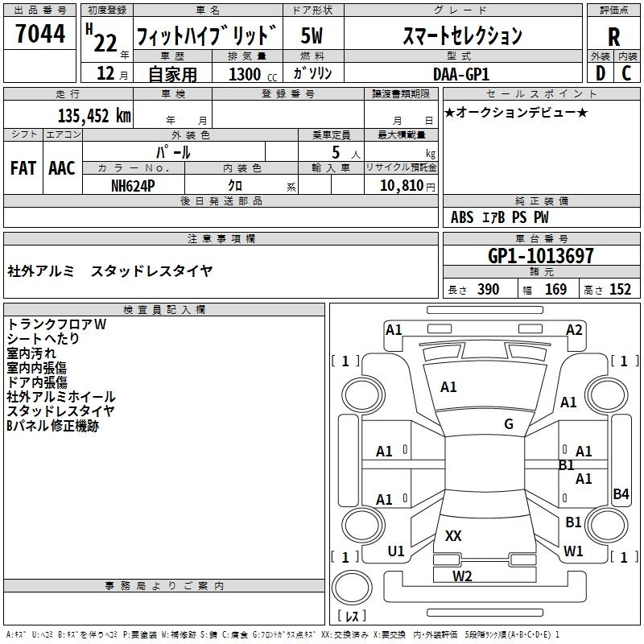The width and height of the screenshot is (644, 644).
Task: Select the exterior grade D
Action: coord(601,73)
